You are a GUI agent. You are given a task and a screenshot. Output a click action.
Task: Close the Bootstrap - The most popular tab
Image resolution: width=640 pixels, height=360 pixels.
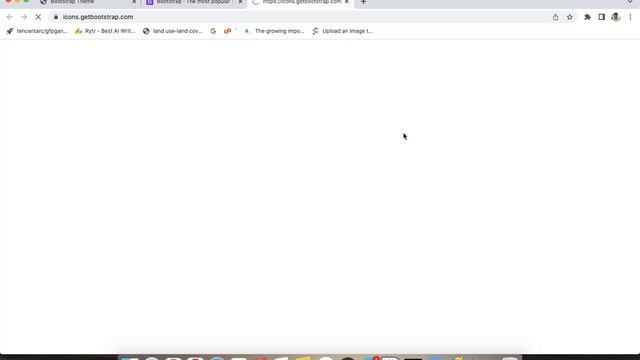[x=240, y=2]
